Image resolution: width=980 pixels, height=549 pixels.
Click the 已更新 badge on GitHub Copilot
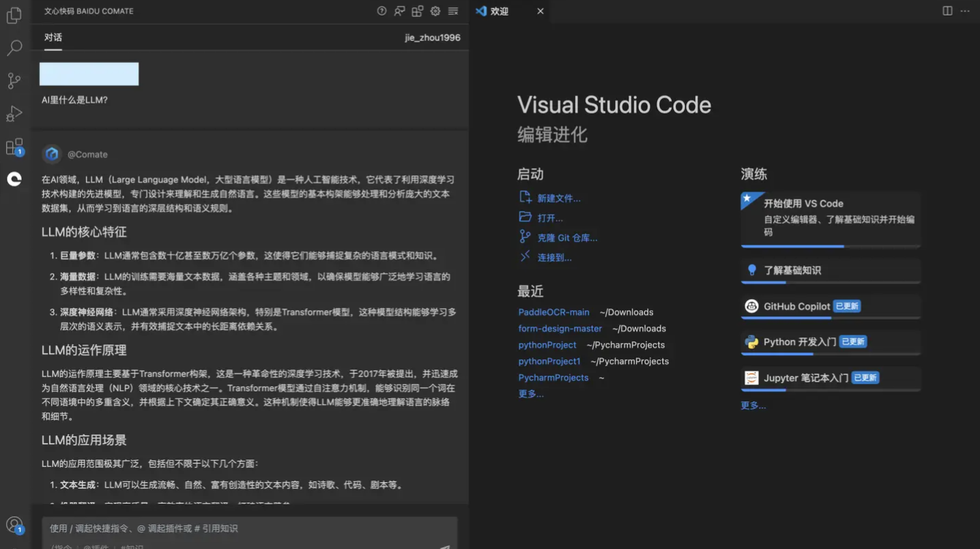(x=847, y=306)
